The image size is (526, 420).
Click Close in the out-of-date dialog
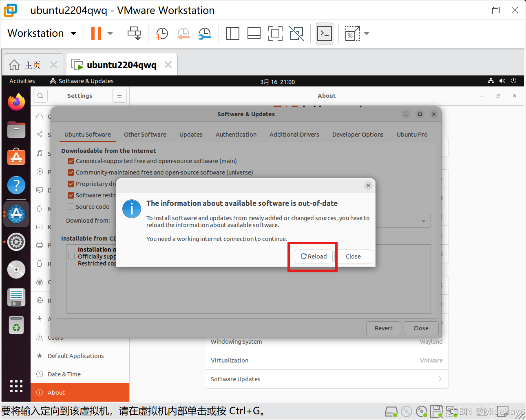(353, 256)
